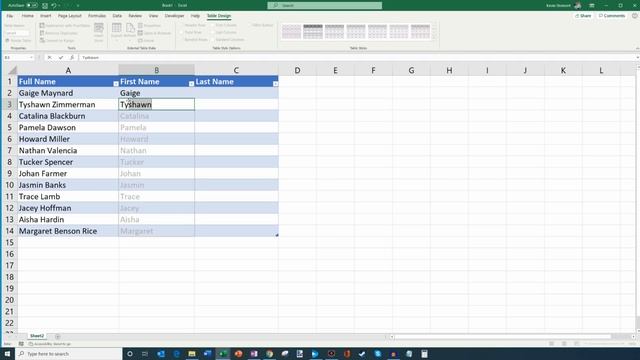The image size is (640, 360).
Task: Click the Excel Search box
Action: (325, 5)
